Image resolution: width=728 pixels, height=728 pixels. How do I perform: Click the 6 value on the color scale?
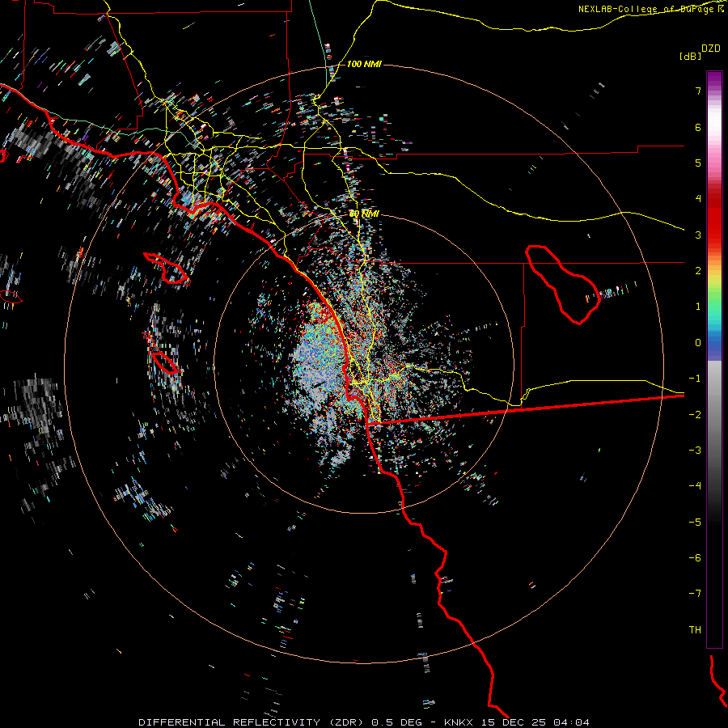698,127
